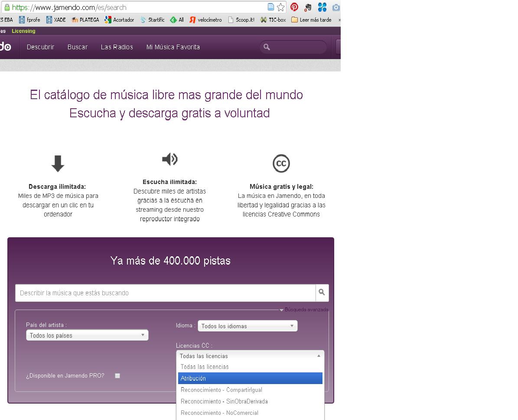
Task: Click the up arrow in the license dropdown scrollbar
Action: pyautogui.click(x=320, y=355)
